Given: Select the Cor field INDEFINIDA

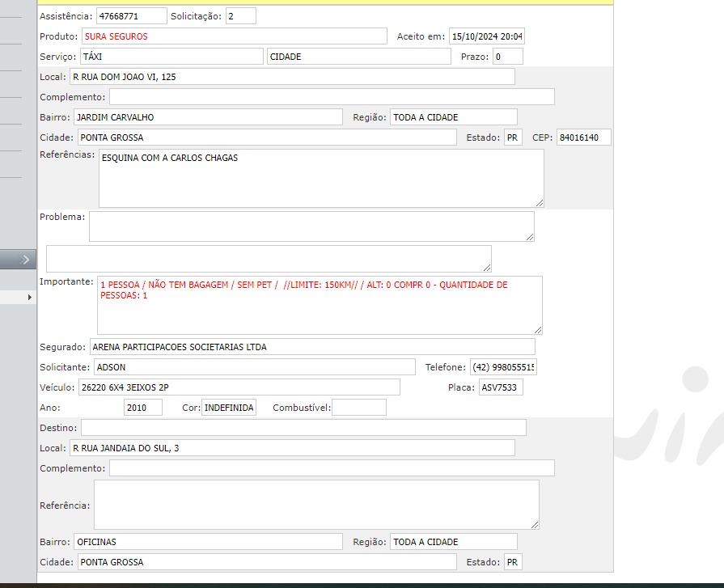Looking at the screenshot, I should point(229,408).
